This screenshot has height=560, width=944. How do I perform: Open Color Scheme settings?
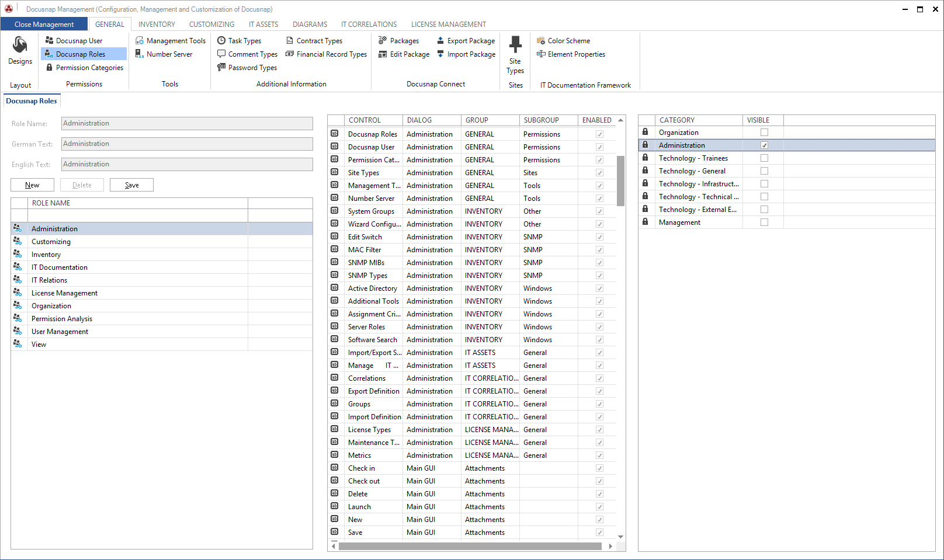click(x=563, y=40)
